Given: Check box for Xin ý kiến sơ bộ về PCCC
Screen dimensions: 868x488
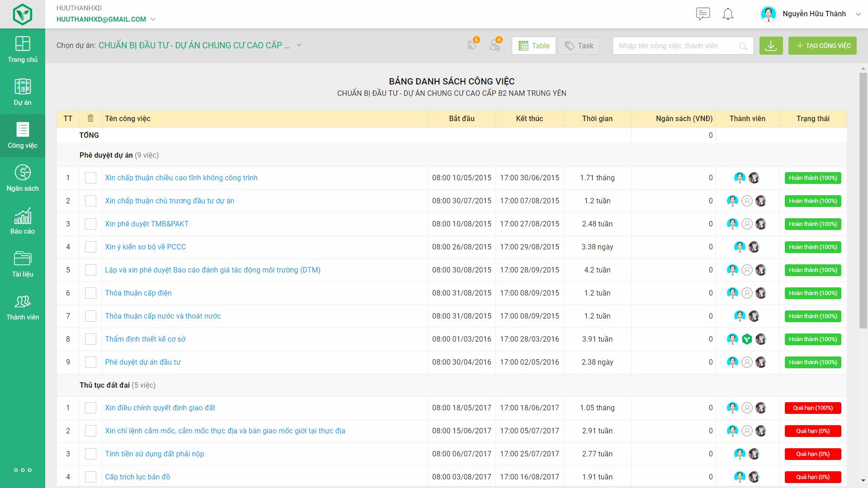Looking at the screenshot, I should pos(90,247).
